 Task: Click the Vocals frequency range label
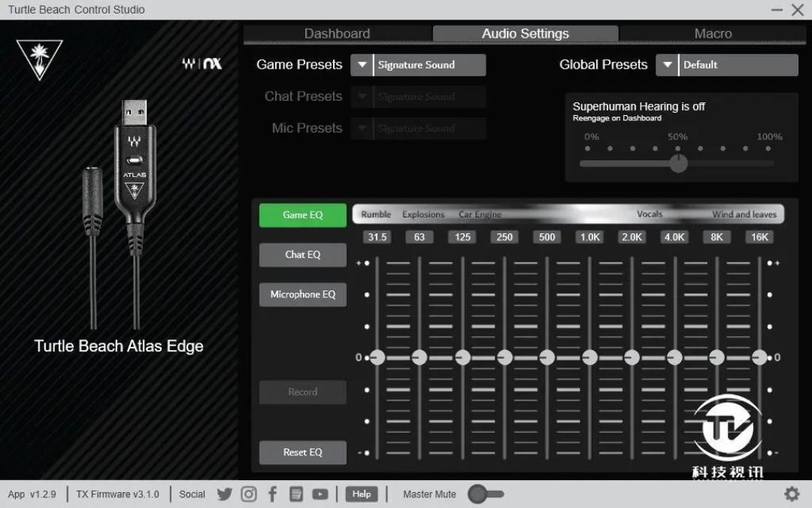(650, 214)
